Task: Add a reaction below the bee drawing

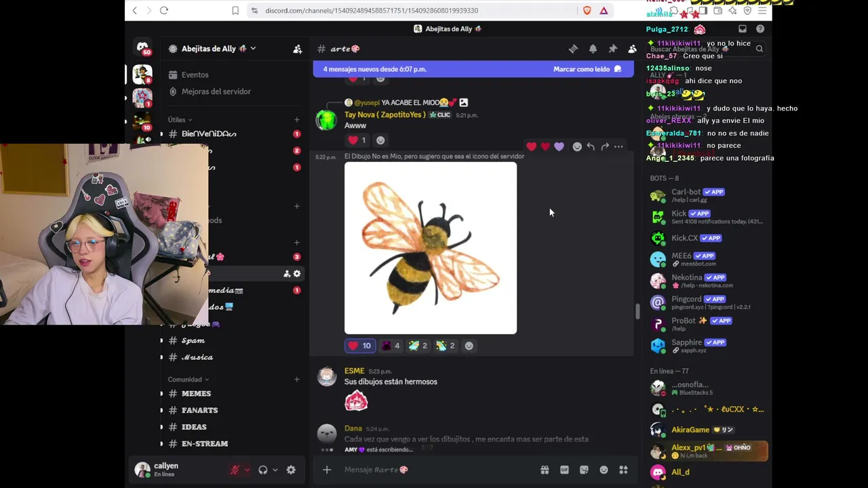Action: [x=469, y=346]
